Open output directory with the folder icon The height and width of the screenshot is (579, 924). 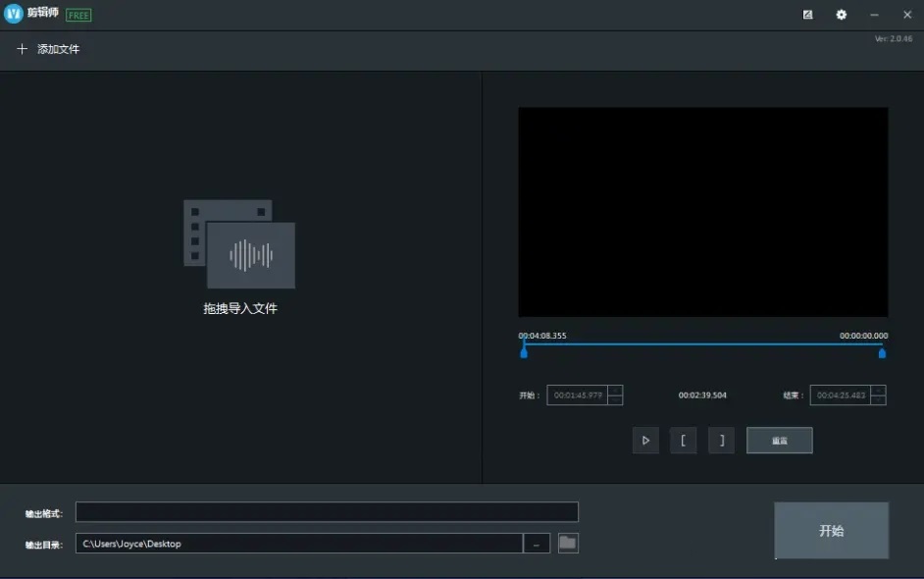tap(568, 543)
